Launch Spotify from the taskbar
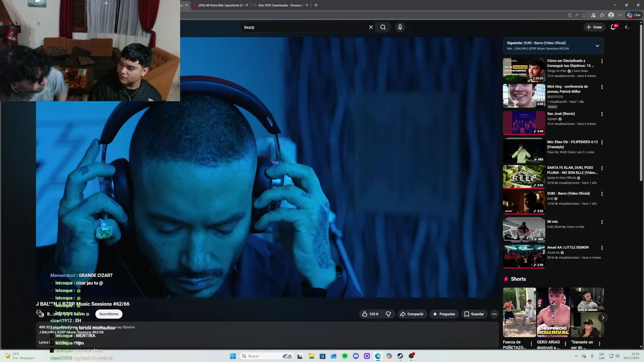Screen dimensions: 644x362 (x=345, y=356)
